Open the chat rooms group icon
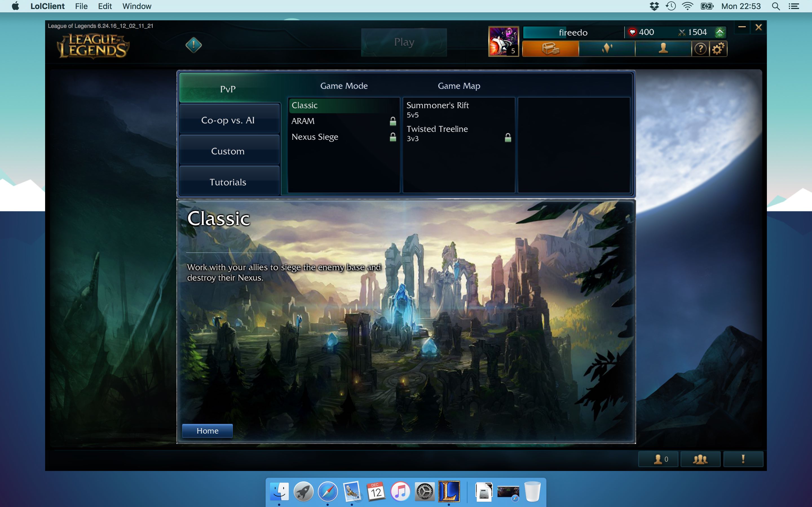The height and width of the screenshot is (507, 812). click(x=700, y=459)
